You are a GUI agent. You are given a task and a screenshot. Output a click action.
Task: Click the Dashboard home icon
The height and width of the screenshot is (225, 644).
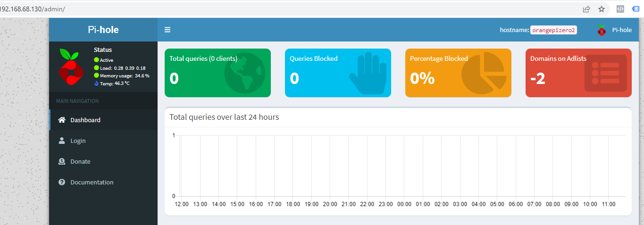point(62,120)
